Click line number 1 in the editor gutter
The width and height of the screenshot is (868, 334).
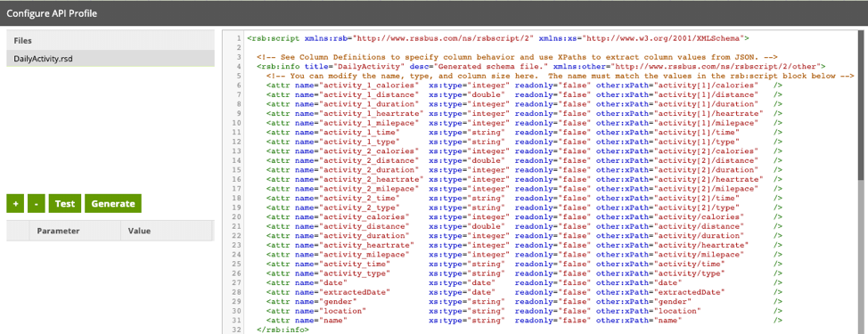[x=238, y=38]
